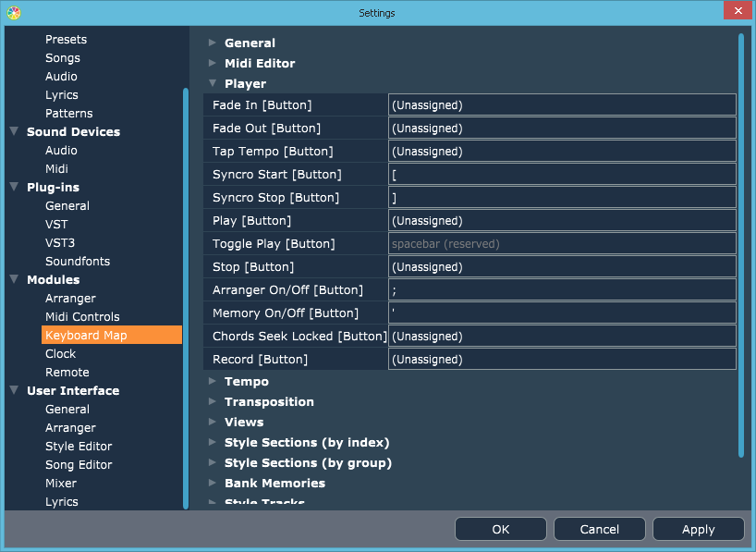756x552 pixels.
Task: Collapse the Modules tree group
Action: (x=14, y=279)
